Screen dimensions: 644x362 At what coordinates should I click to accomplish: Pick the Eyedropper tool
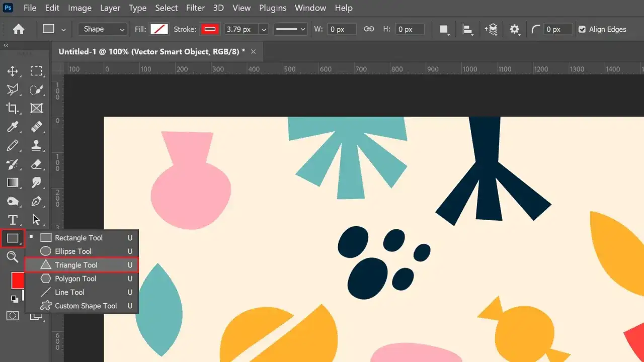click(13, 127)
